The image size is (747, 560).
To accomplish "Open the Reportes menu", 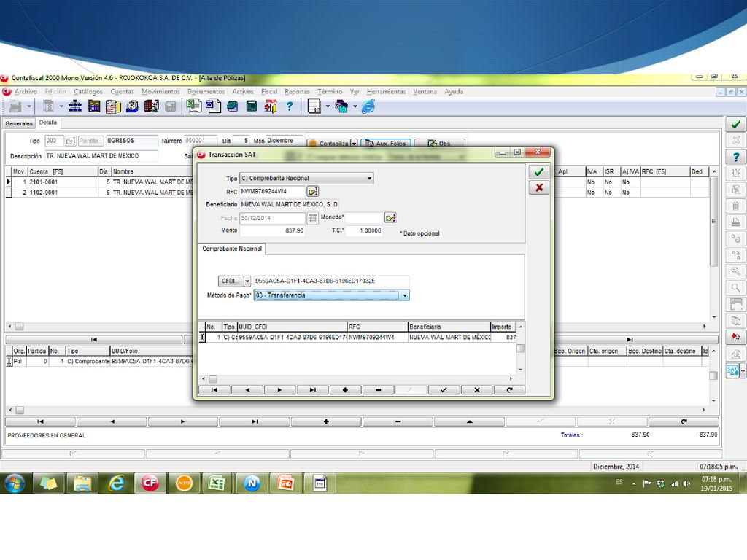I will coord(298,91).
